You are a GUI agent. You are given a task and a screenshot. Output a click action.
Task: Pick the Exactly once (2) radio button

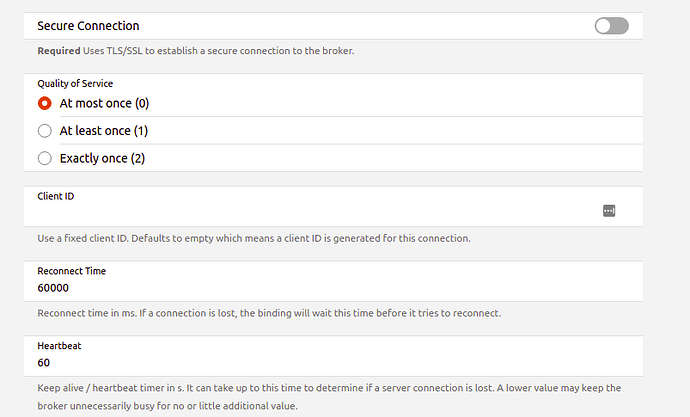click(x=44, y=158)
